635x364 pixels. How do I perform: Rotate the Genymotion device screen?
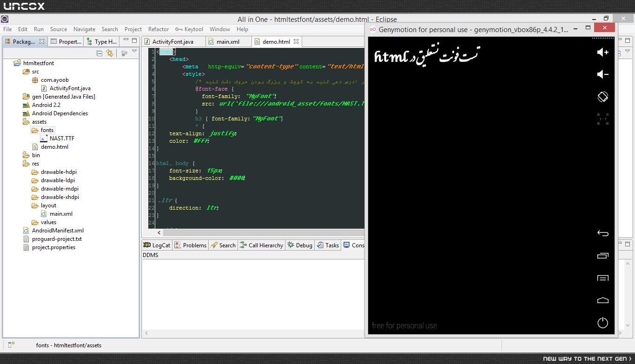coord(602,97)
